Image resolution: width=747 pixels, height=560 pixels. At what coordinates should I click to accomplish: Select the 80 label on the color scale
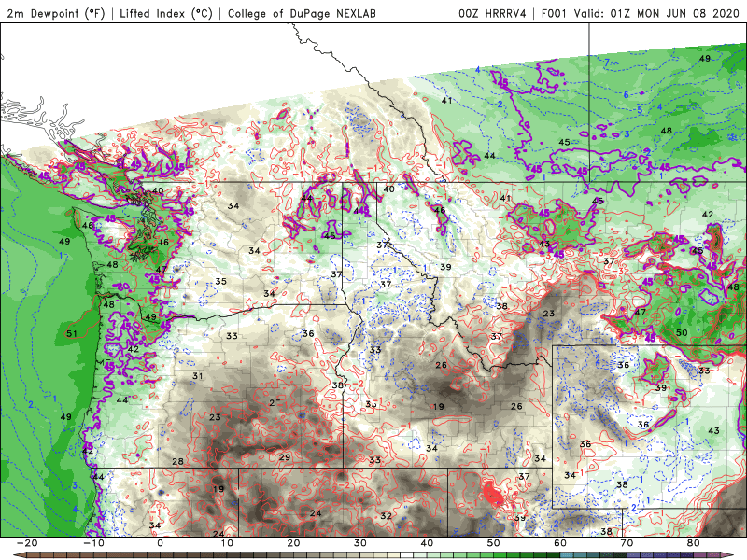pos(694,543)
